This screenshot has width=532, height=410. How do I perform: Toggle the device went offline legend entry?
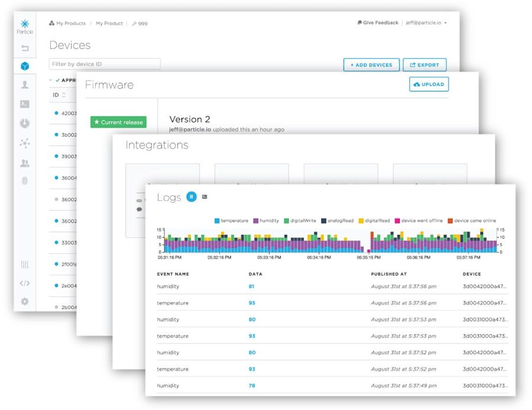(419, 221)
